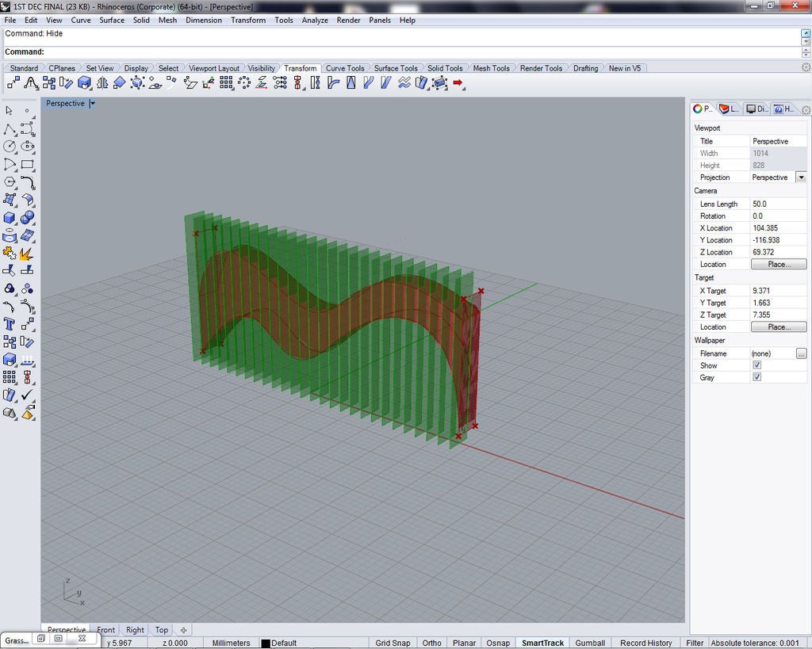Choose the Rectangle tool
This screenshot has height=649, width=812.
point(28,165)
